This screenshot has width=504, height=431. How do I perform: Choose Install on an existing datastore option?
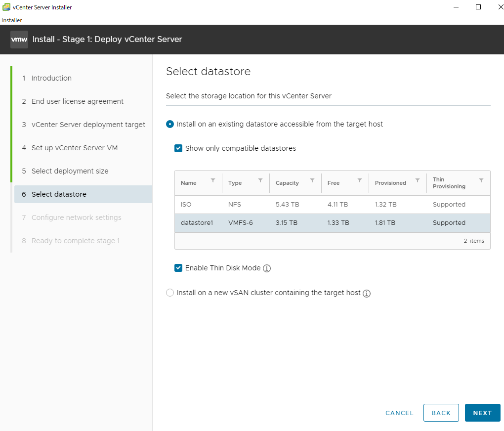pyautogui.click(x=170, y=124)
